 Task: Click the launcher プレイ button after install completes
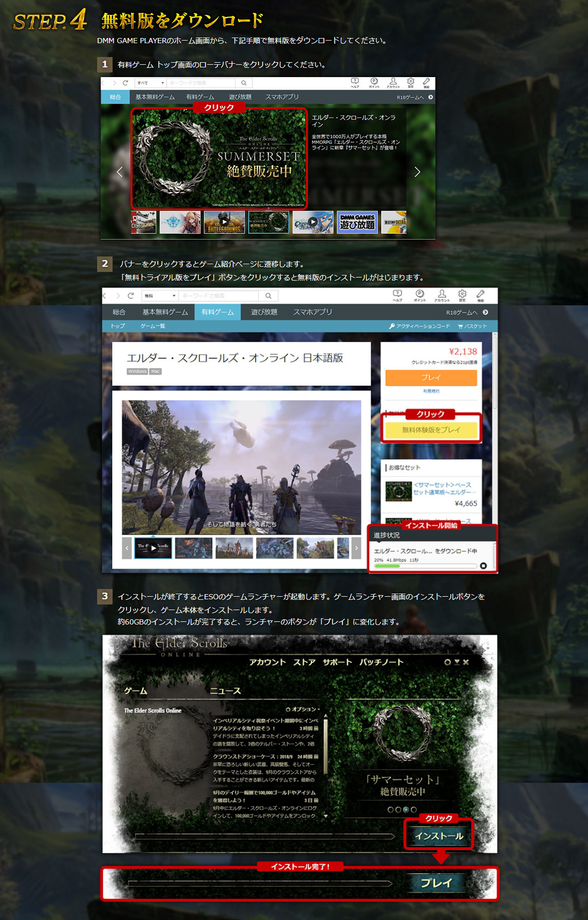(437, 882)
